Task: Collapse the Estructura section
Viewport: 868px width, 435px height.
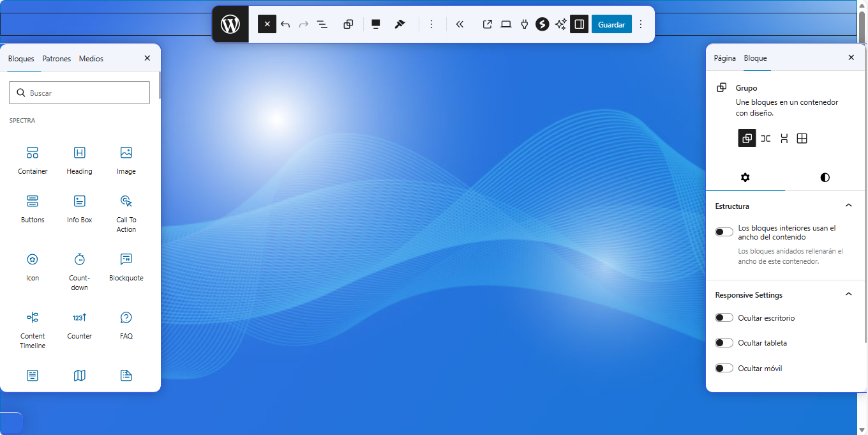Action: (x=784, y=206)
